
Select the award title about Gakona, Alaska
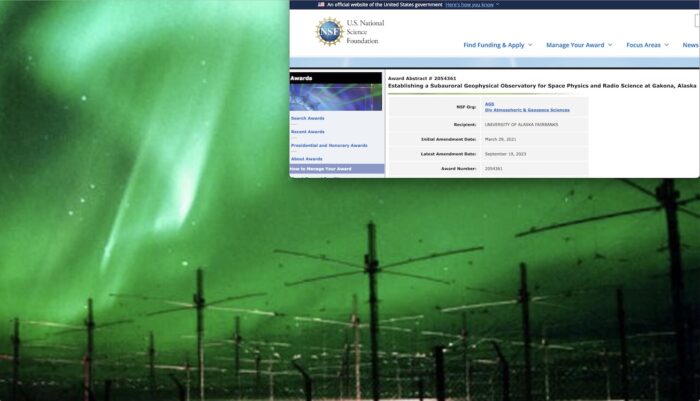[x=542, y=86]
